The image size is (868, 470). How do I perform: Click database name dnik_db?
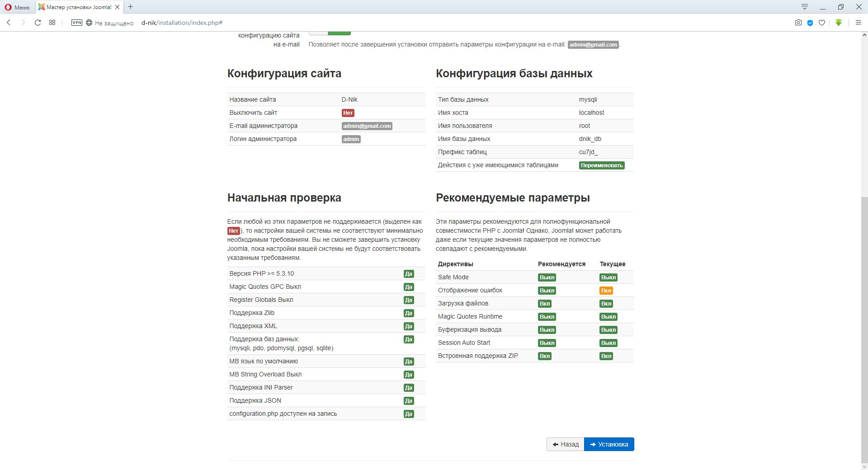coord(590,139)
